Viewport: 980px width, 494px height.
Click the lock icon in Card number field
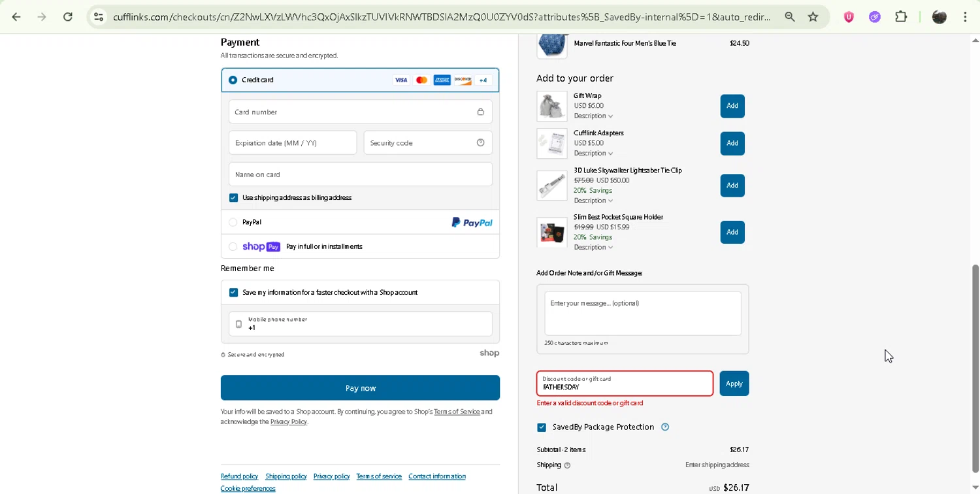[x=480, y=112]
